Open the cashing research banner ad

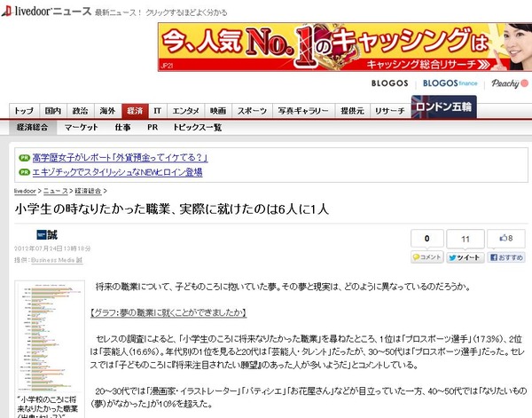tap(345, 47)
